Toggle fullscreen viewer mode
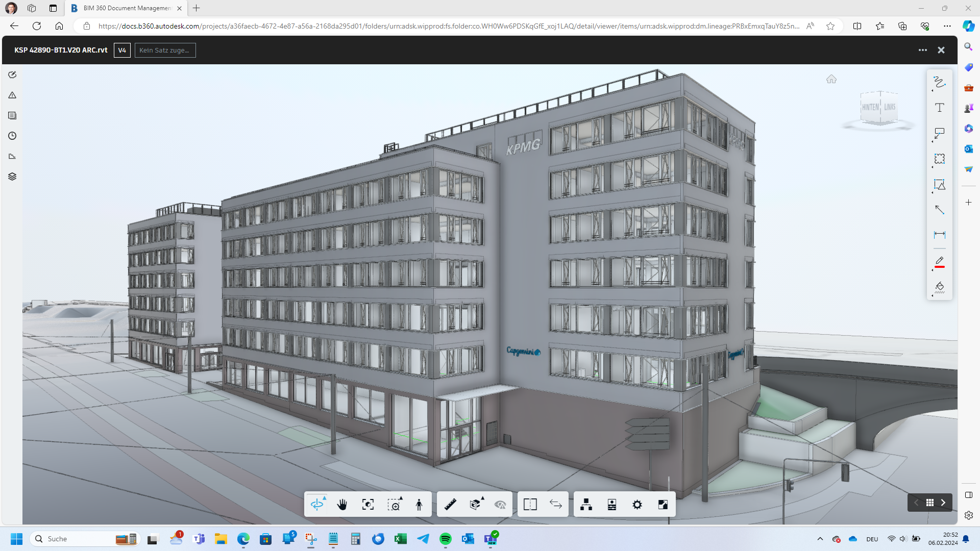This screenshot has width=980, height=551. [x=663, y=505]
